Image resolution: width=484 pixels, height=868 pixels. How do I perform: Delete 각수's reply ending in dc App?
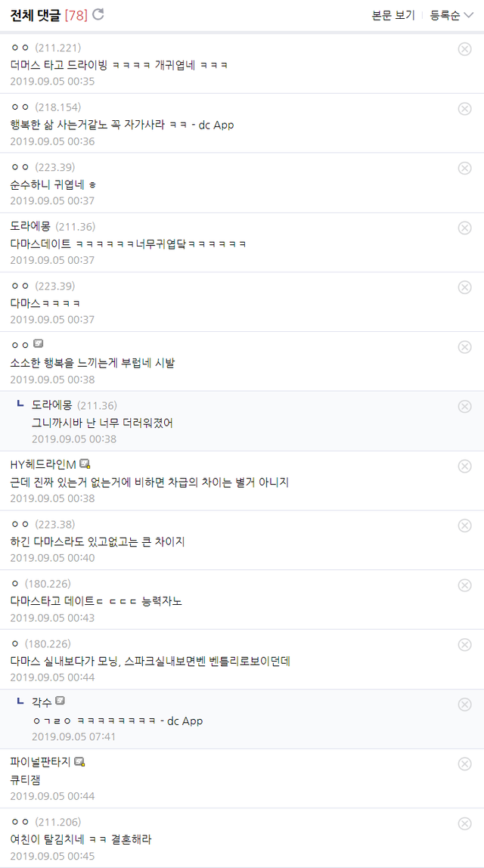click(464, 705)
